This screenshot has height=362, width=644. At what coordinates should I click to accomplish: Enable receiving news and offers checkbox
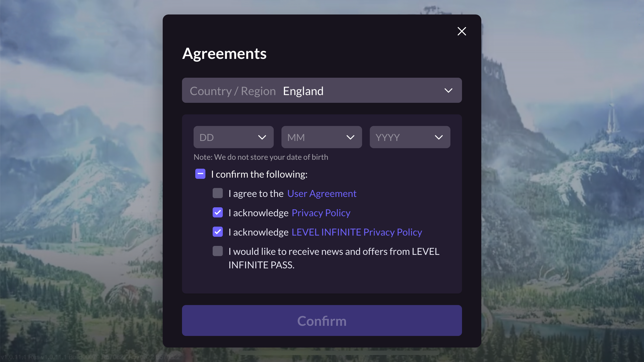218,251
